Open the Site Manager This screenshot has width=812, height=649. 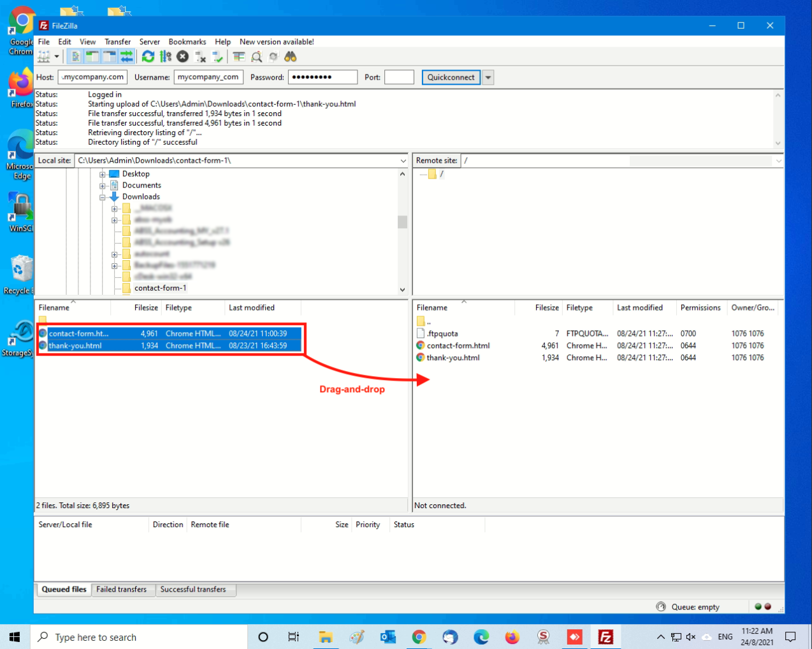pos(43,57)
